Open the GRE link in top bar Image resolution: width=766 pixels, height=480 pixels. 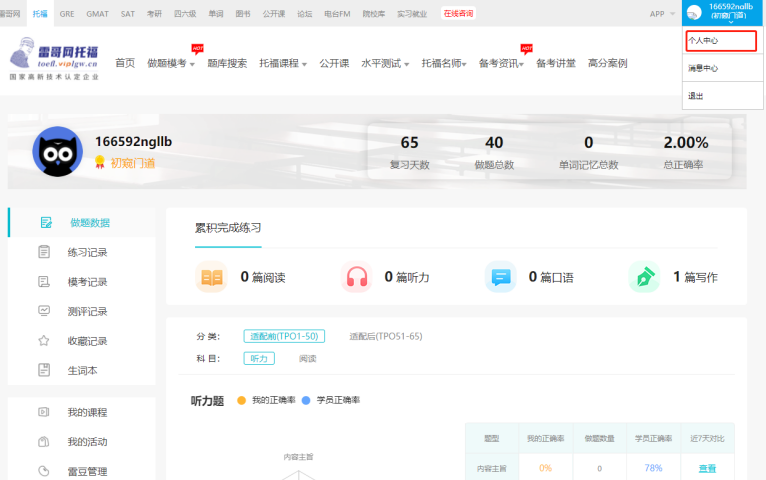pos(67,14)
